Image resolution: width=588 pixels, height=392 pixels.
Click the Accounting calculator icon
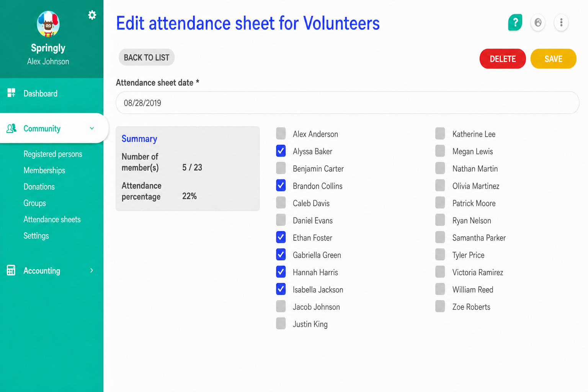[x=11, y=270]
